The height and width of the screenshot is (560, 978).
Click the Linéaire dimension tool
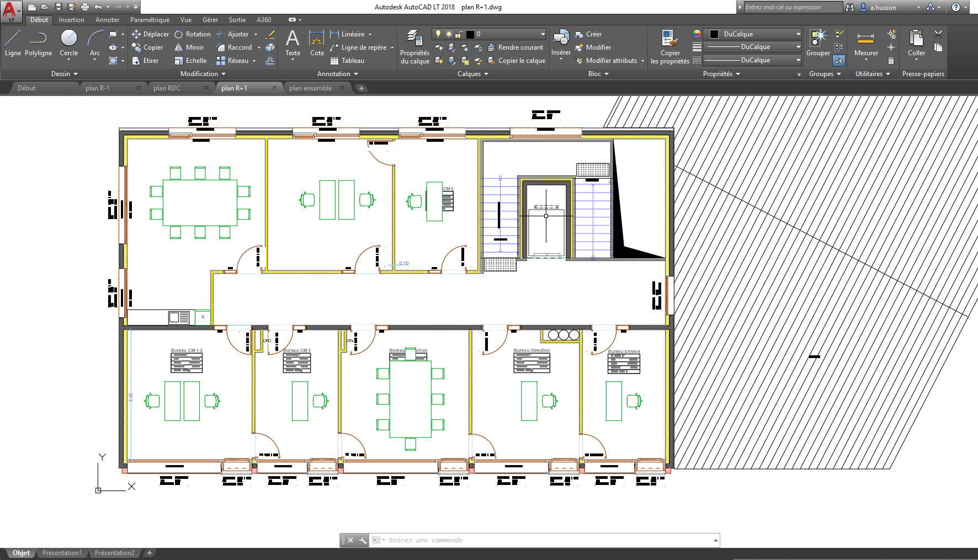(347, 34)
